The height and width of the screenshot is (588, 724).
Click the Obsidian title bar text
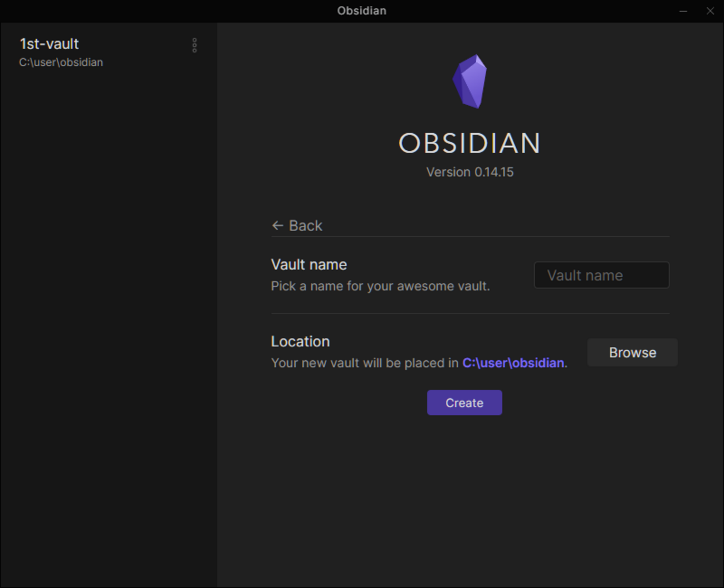pos(361,11)
